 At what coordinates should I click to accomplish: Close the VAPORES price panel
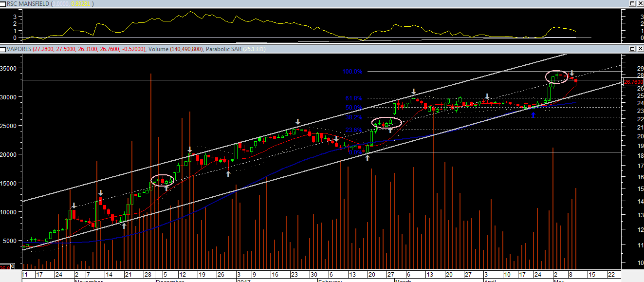tap(640, 49)
